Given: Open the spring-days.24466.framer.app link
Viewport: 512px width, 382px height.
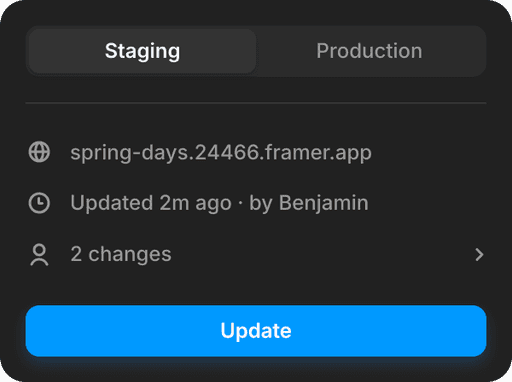Looking at the screenshot, I should coord(221,153).
